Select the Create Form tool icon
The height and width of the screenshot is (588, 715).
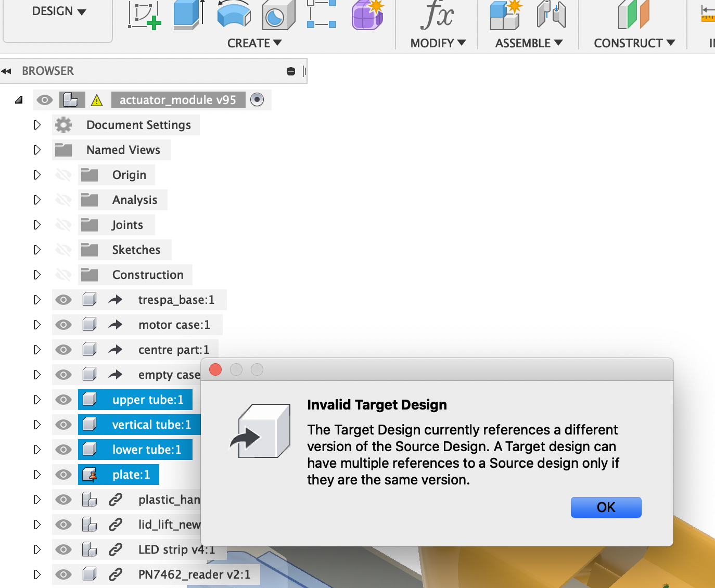(x=368, y=15)
